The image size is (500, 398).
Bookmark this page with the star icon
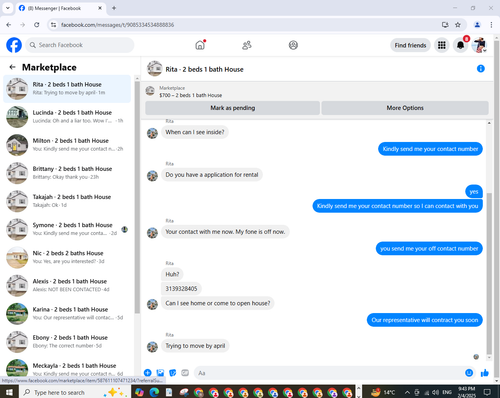458,25
